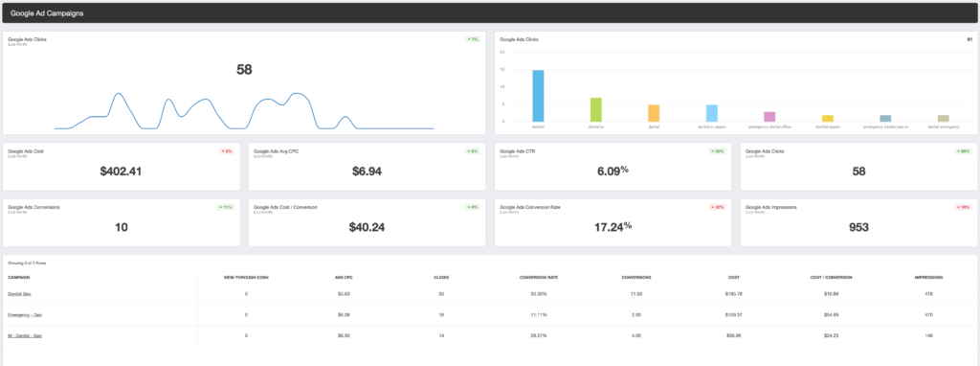Sort table by CAMPAIGN column header

(x=19, y=277)
